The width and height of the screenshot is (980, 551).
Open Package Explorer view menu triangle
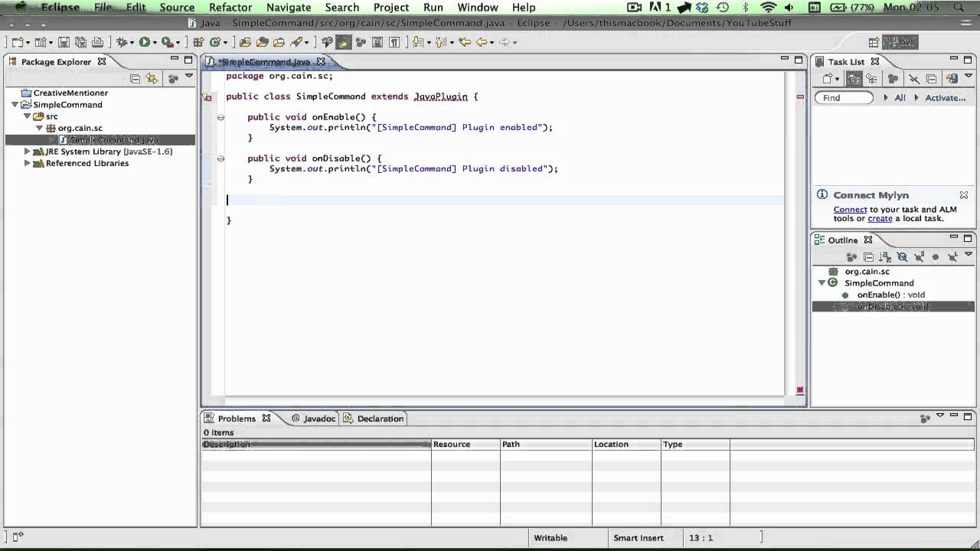(x=188, y=76)
